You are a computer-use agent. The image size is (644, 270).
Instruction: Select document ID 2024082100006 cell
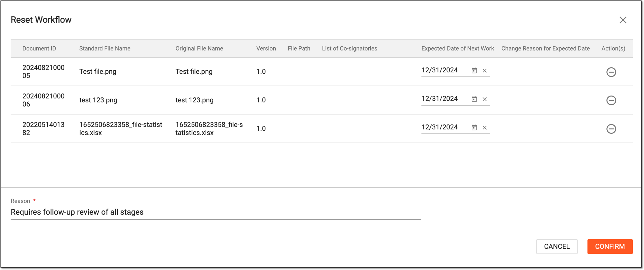pyautogui.click(x=43, y=100)
